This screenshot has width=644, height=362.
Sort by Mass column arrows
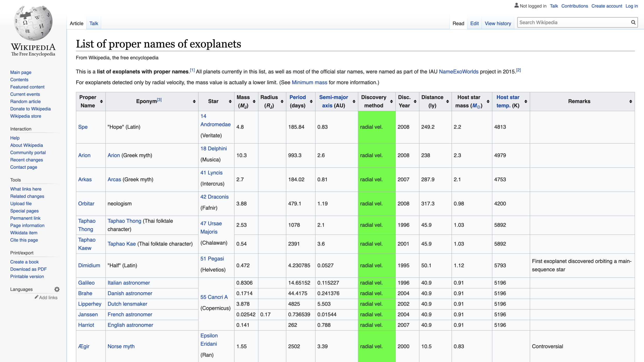click(x=254, y=101)
